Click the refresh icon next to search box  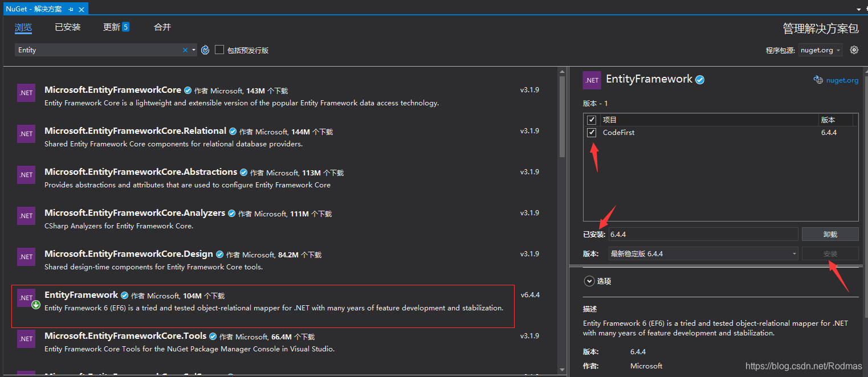pos(206,50)
